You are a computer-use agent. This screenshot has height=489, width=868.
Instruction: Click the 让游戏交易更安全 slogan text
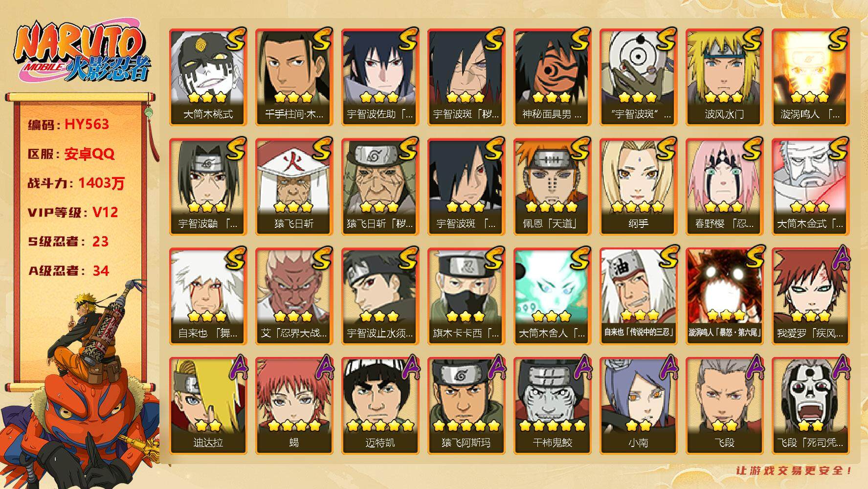click(x=794, y=470)
